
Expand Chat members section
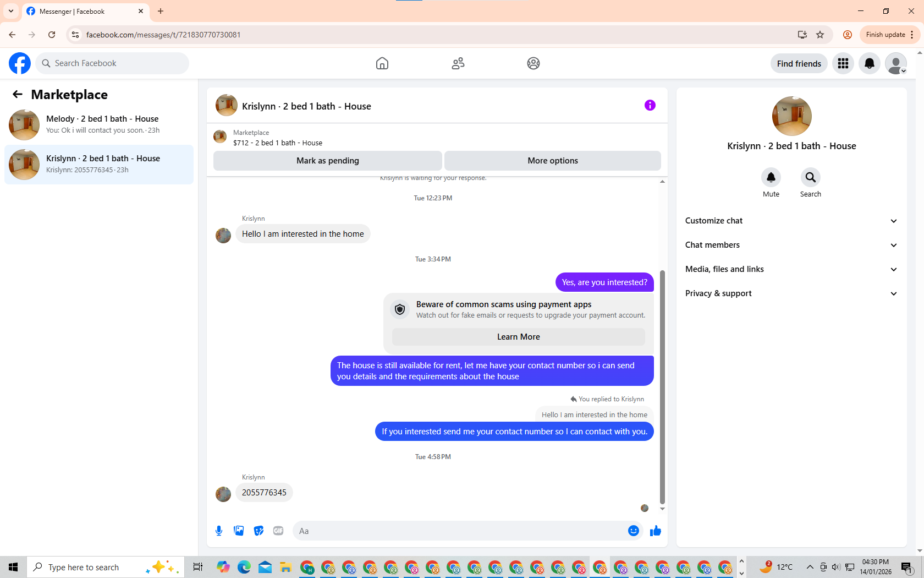click(x=791, y=245)
